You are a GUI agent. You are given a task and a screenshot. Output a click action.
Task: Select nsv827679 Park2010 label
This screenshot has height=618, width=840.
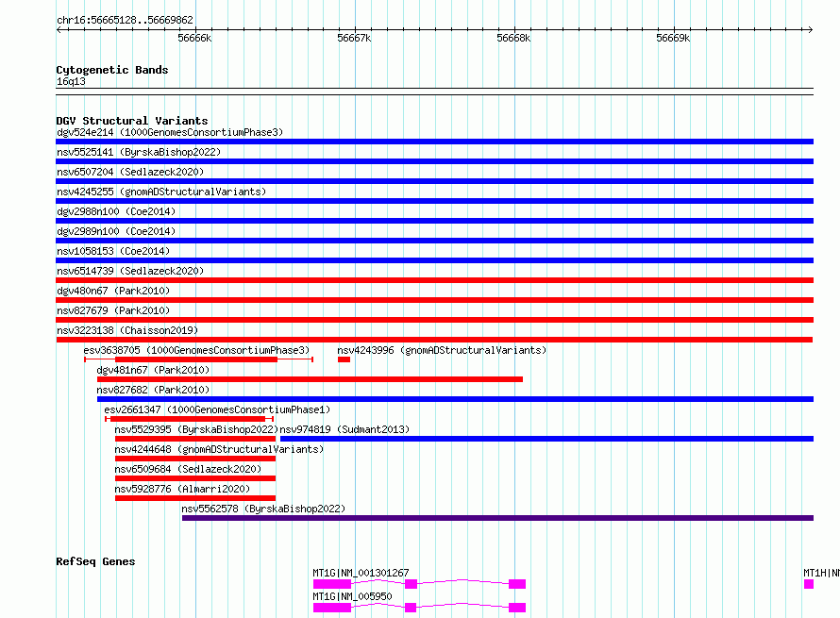[x=113, y=310]
